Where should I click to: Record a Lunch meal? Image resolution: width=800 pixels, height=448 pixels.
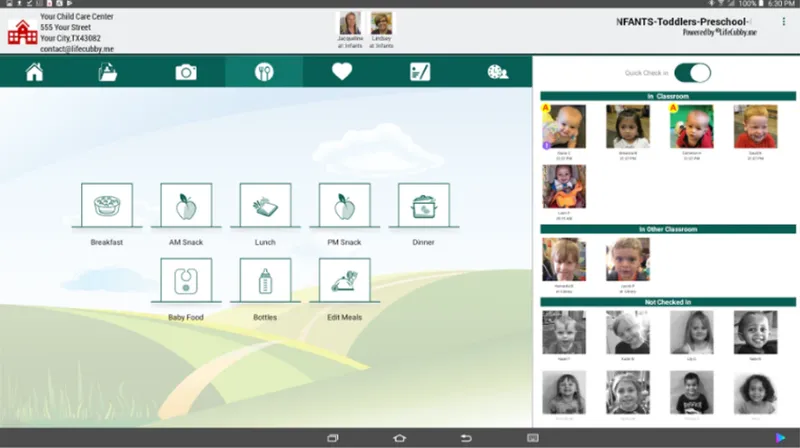(x=265, y=205)
